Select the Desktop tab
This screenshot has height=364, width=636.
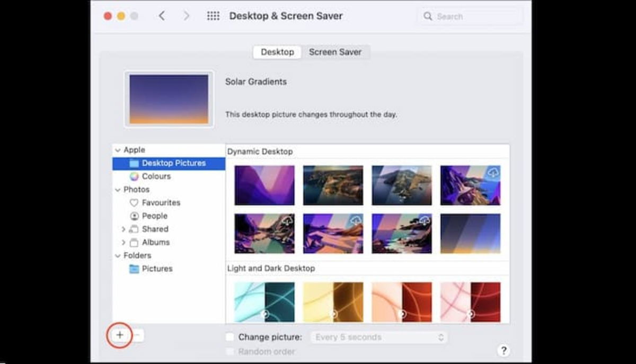(277, 52)
